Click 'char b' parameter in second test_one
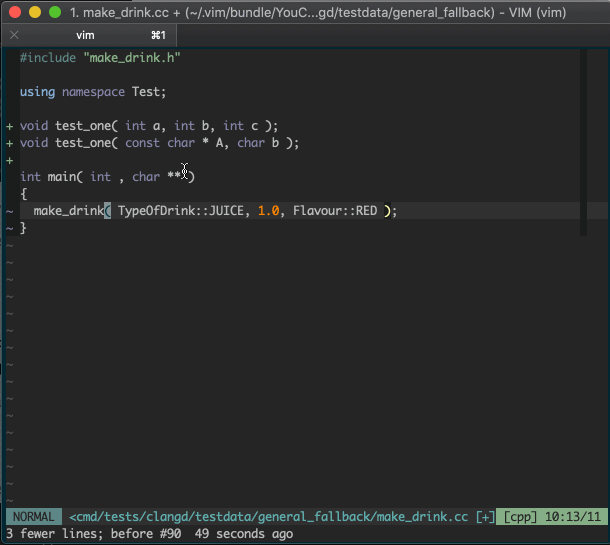Screen dimensions: 610x545 pos(258,143)
